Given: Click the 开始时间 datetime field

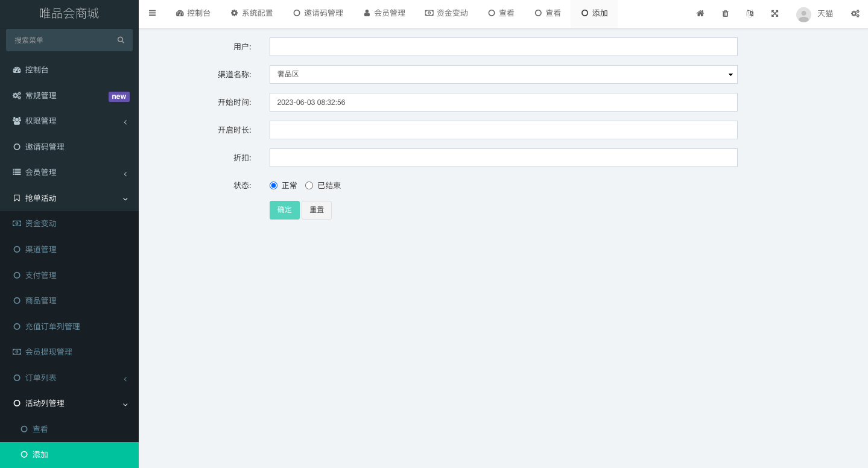Looking at the screenshot, I should point(503,102).
